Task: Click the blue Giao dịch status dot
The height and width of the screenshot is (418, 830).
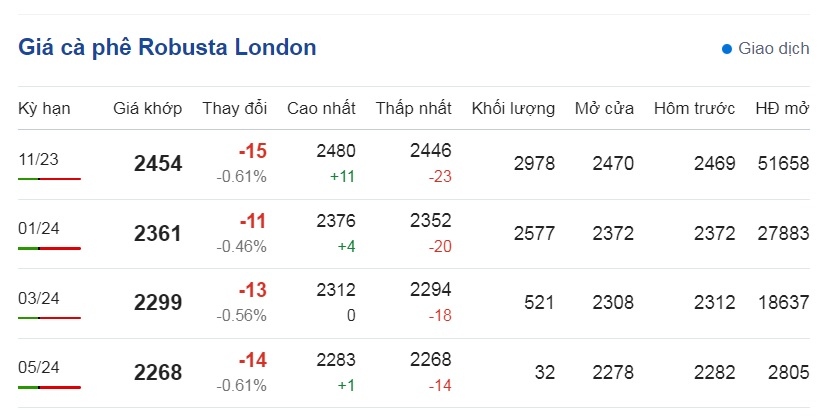Action: (727, 49)
